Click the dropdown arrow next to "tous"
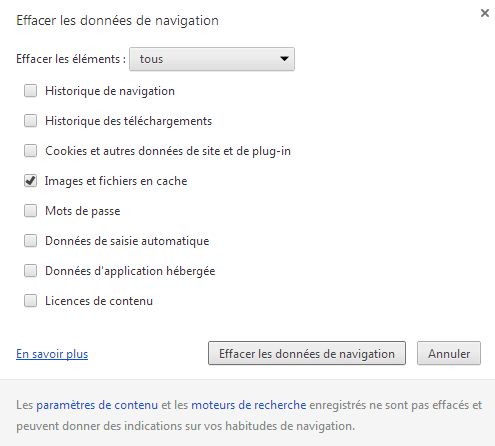Image resolution: width=495 pixels, height=446 pixels. [284, 59]
